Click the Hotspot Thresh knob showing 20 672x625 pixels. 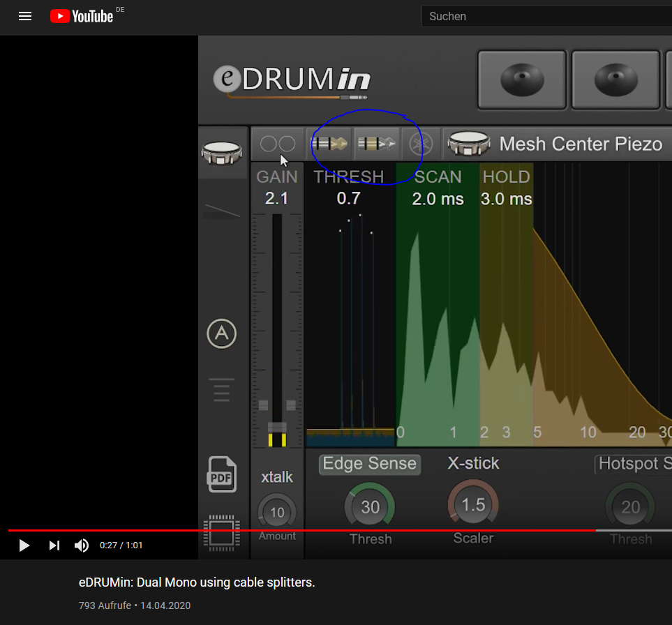(630, 507)
